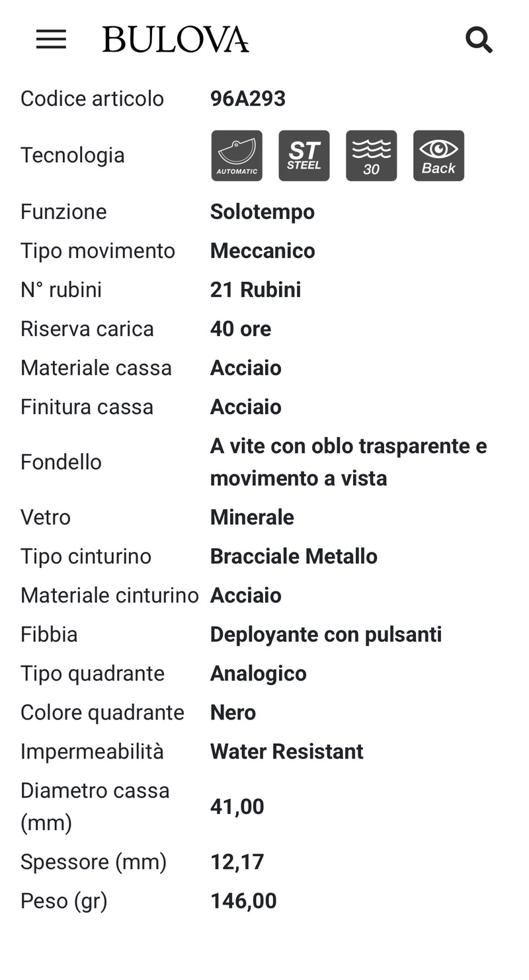Click the search magnifier icon
Viewport: 529px width, 980px height.
pos(479,40)
